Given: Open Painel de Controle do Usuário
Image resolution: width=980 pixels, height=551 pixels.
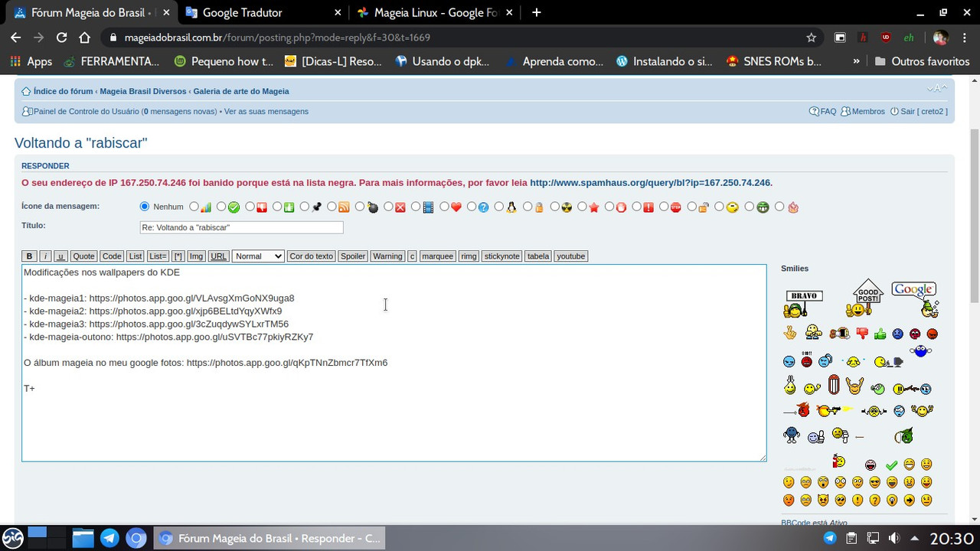Looking at the screenshot, I should (x=87, y=112).
